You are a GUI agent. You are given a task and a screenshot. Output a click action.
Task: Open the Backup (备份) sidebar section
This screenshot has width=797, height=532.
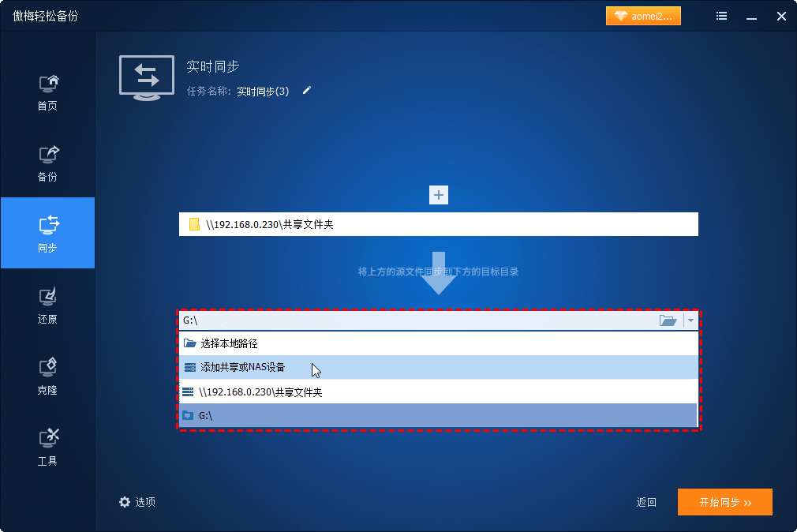tap(47, 163)
